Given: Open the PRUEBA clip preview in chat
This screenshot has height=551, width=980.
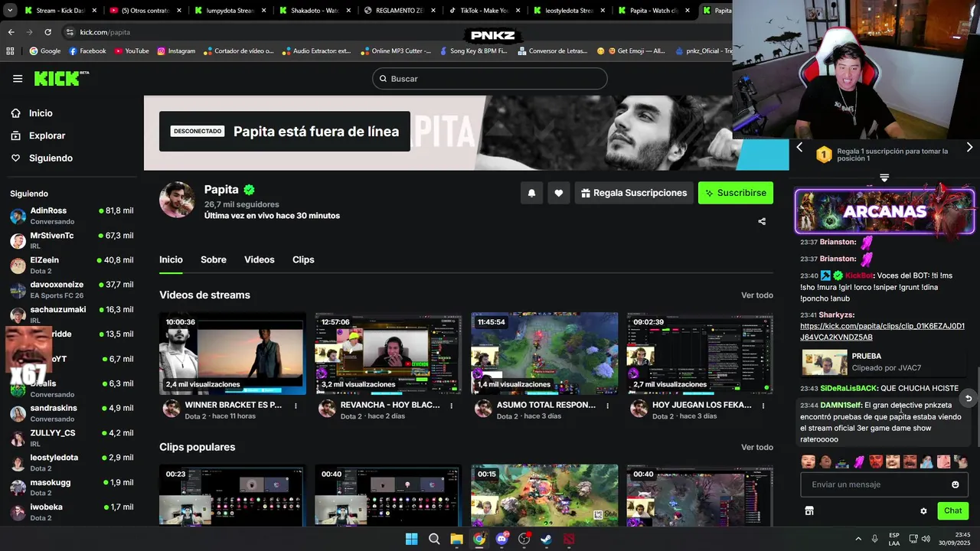Looking at the screenshot, I should point(884,362).
